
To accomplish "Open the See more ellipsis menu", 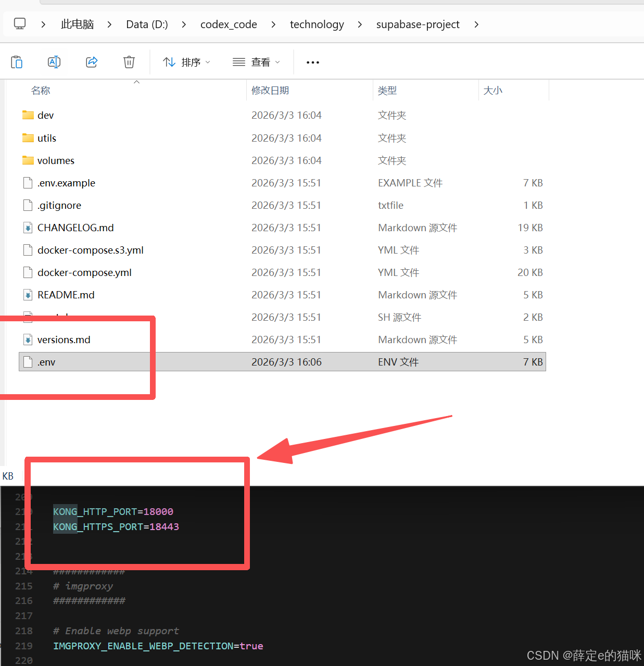I will point(313,62).
